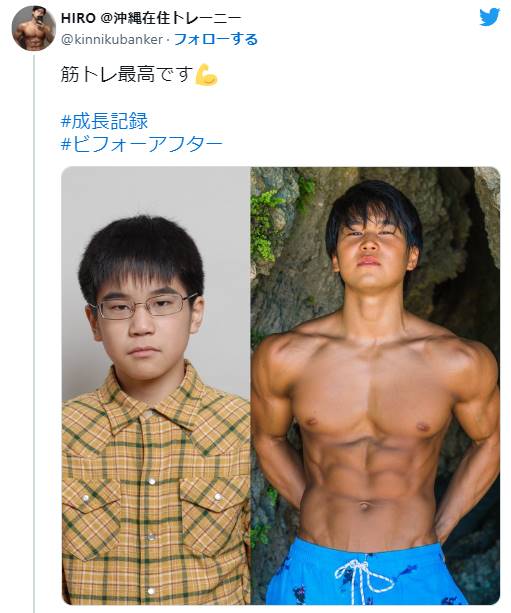This screenshot has width=511, height=613.
Task: Click the glasses on the before photo
Action: point(143,306)
